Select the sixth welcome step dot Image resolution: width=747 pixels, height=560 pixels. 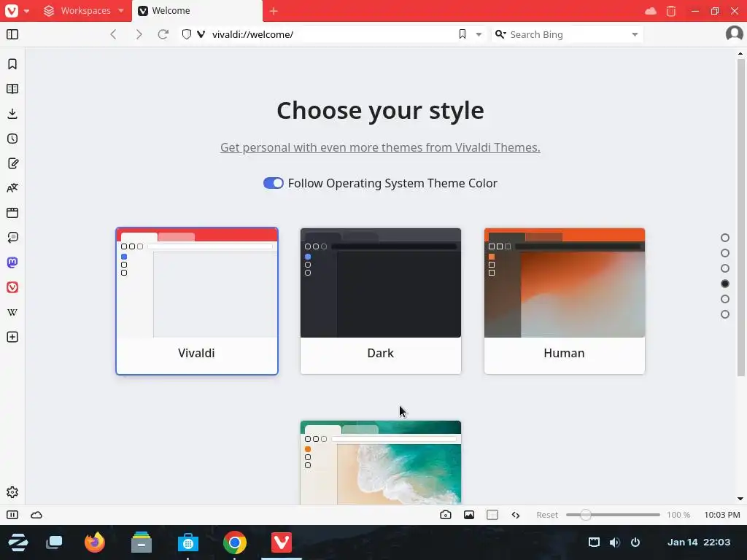coord(725,314)
